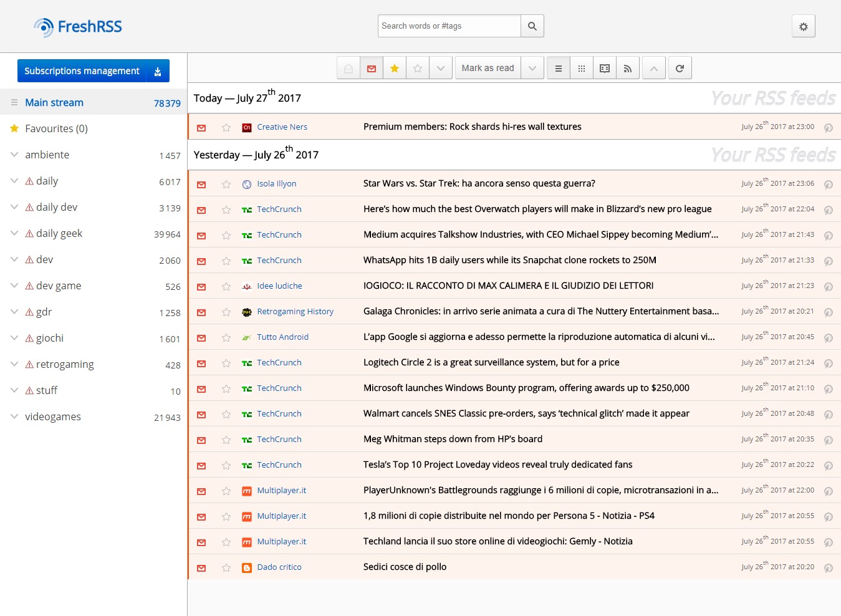
Task: Expand the daily geek category chevron
Action: point(14,233)
